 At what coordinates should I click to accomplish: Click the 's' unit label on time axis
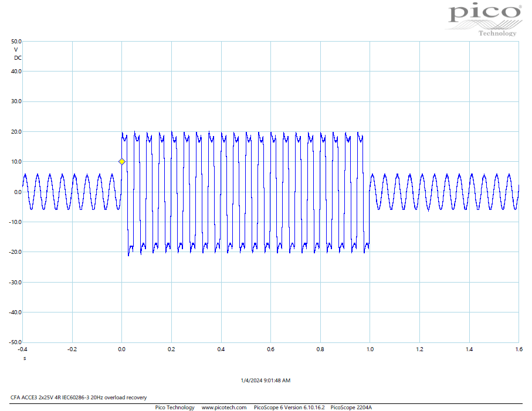click(x=25, y=358)
